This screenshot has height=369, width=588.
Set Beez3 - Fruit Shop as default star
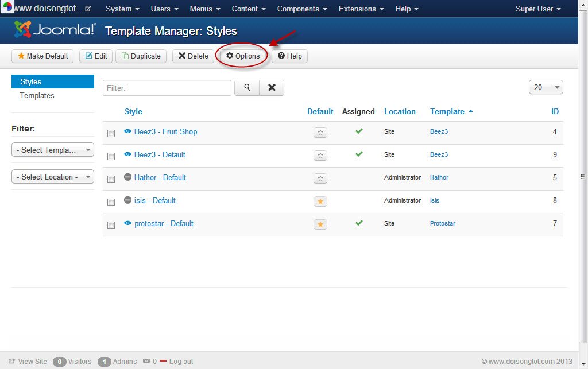tap(320, 133)
